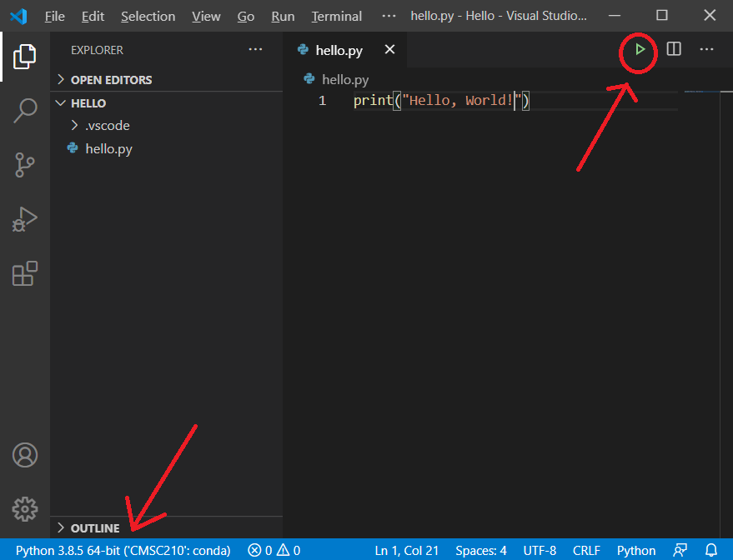Image resolution: width=733 pixels, height=560 pixels.
Task: Change file encoding UTF-8
Action: [540, 550]
